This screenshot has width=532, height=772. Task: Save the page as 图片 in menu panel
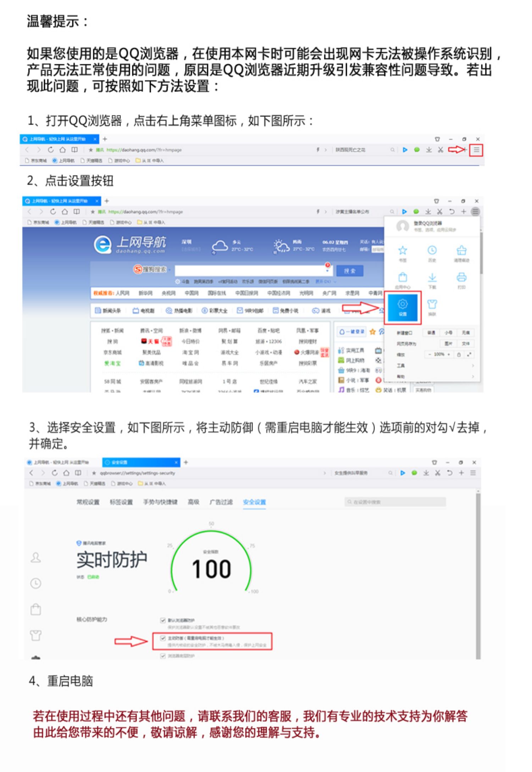[448, 343]
